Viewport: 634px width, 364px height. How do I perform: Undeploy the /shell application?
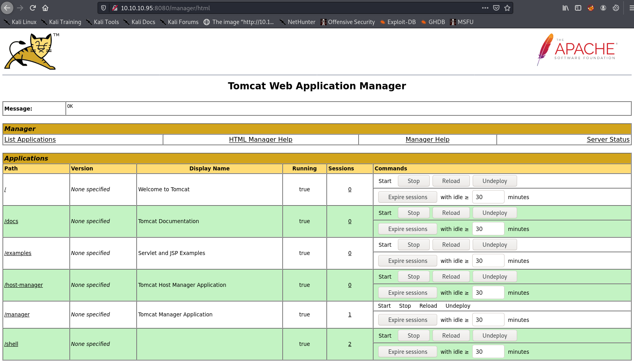pyautogui.click(x=494, y=336)
